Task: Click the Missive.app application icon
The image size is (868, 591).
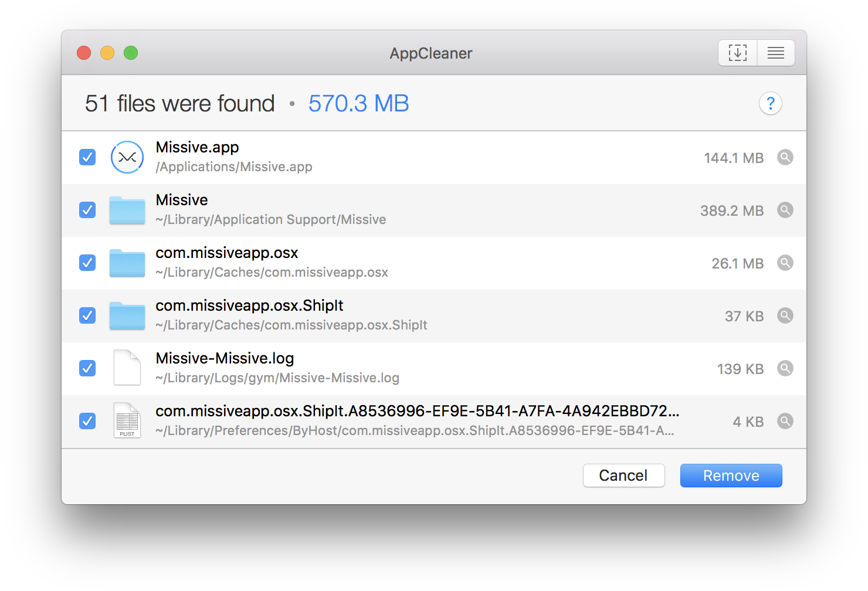Action: (127, 157)
